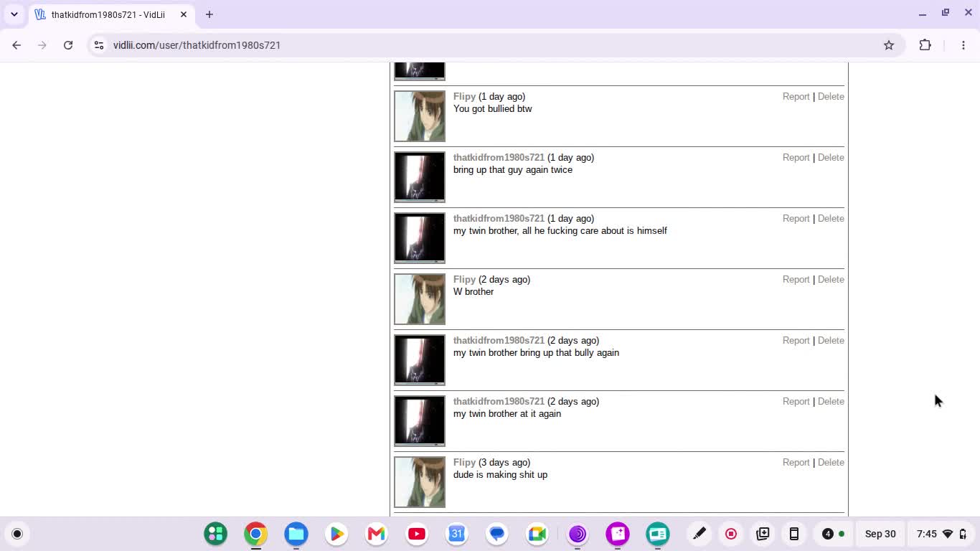The width and height of the screenshot is (980, 551).
Task: Open thatkidfrom1980s721 link on "bring up that guy again twice"
Action: click(x=499, y=158)
